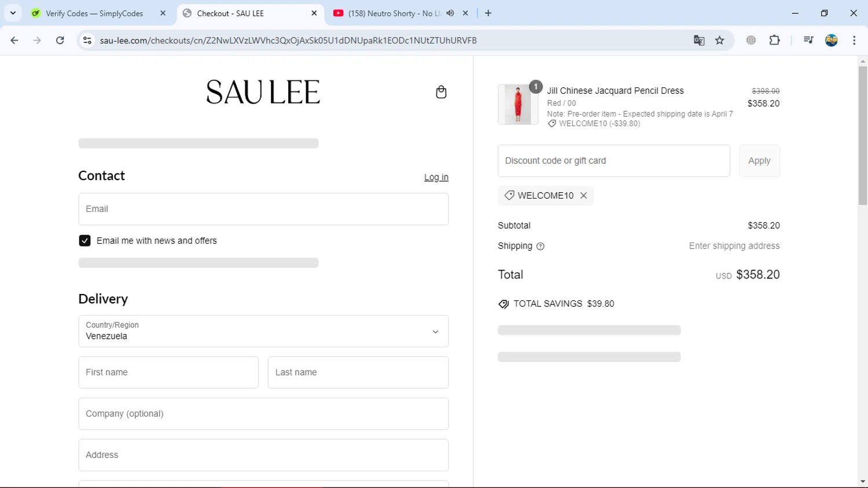Click the Google Translate icon in address bar

pyautogui.click(x=699, y=41)
